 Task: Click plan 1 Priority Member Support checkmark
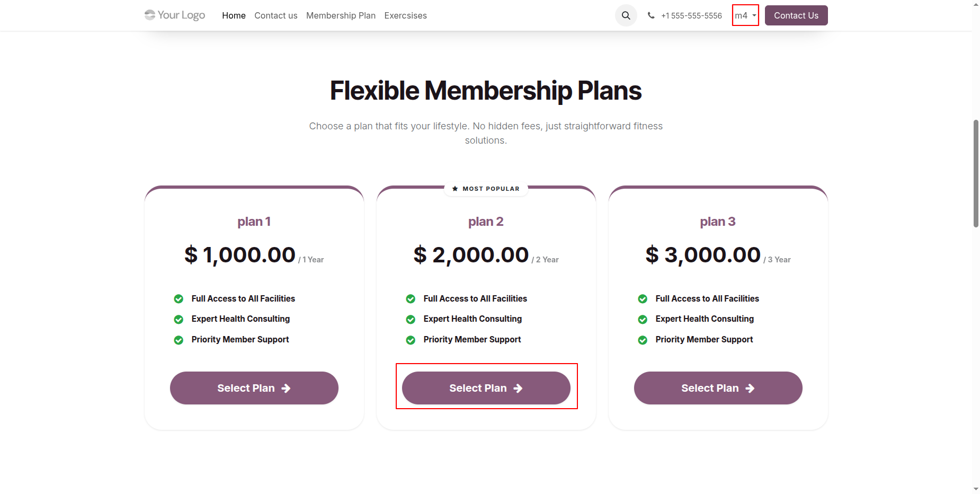pyautogui.click(x=179, y=340)
